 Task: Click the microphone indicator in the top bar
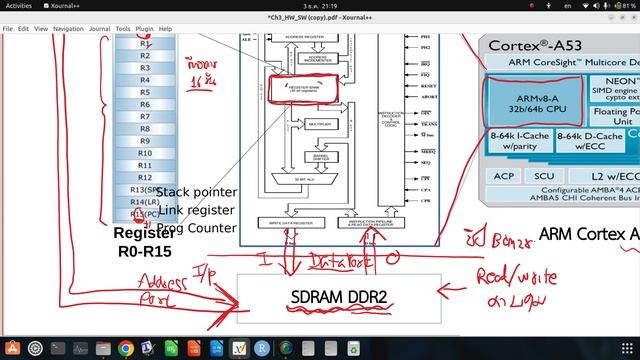pos(607,6)
